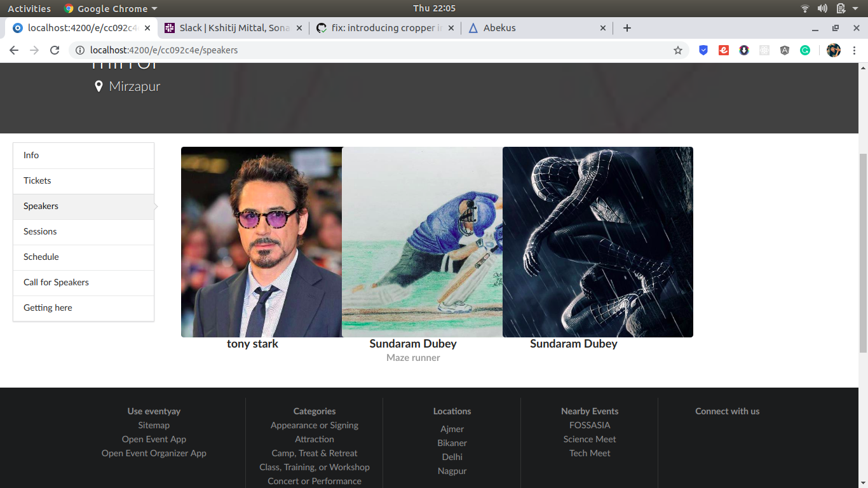
Task: Open Schedule in the event sidebar
Action: pyautogui.click(x=83, y=257)
